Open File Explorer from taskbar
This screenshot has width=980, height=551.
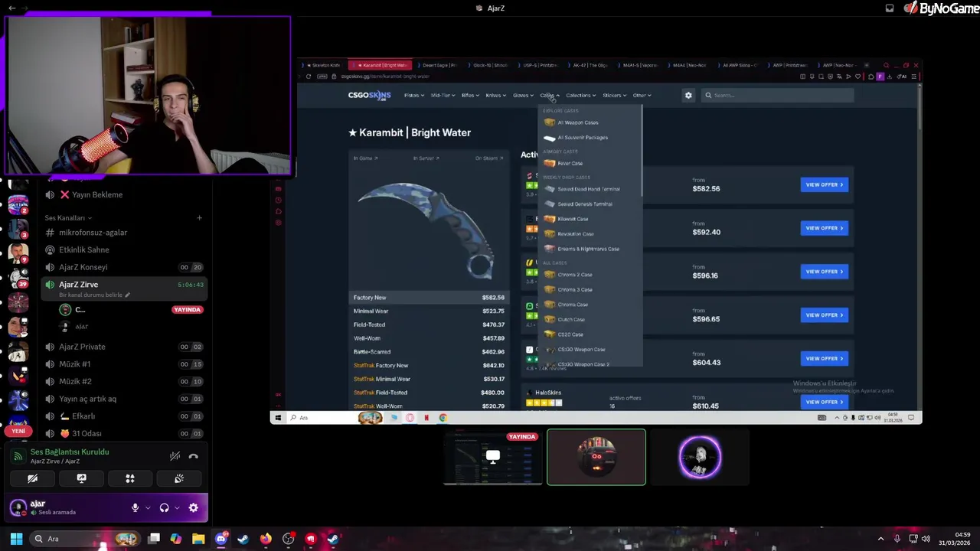click(x=198, y=539)
